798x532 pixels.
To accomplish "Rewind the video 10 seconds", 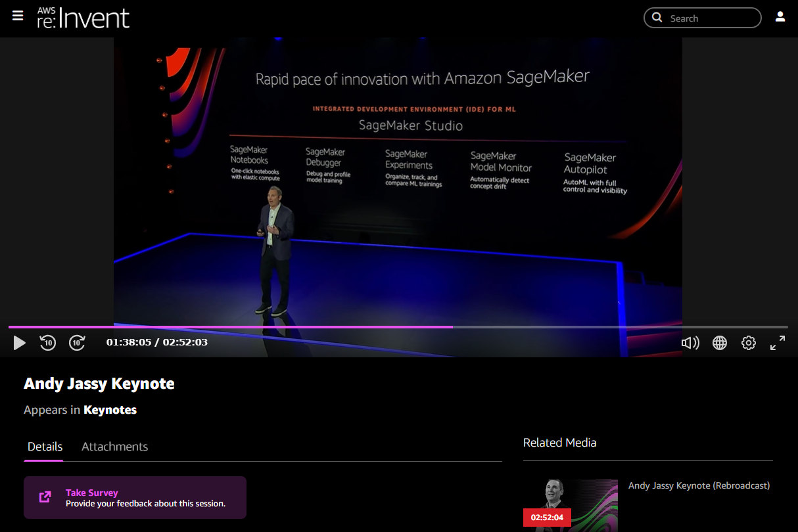I will tap(47, 342).
